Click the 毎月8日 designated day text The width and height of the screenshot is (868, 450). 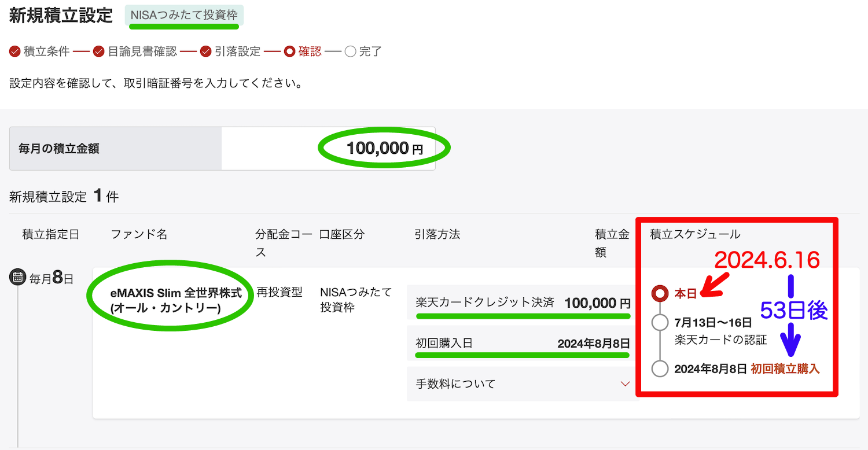(x=52, y=278)
